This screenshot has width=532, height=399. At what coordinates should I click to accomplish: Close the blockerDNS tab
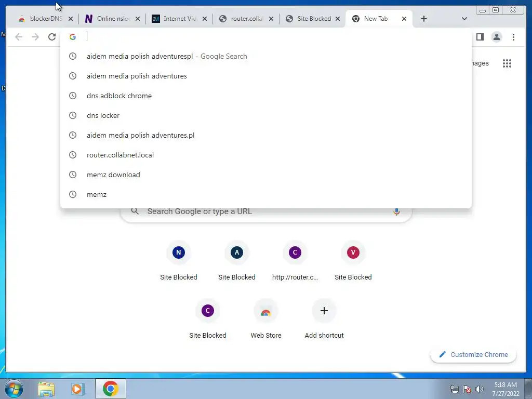click(x=71, y=19)
